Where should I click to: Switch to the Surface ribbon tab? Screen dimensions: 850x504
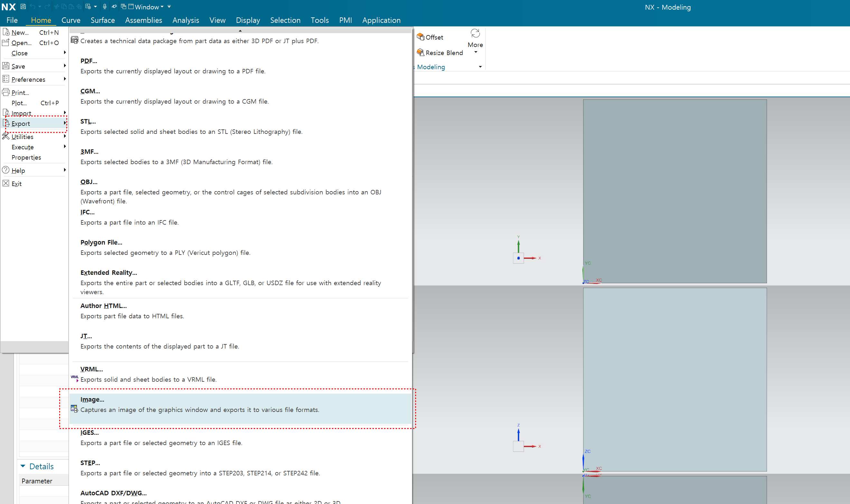(103, 20)
